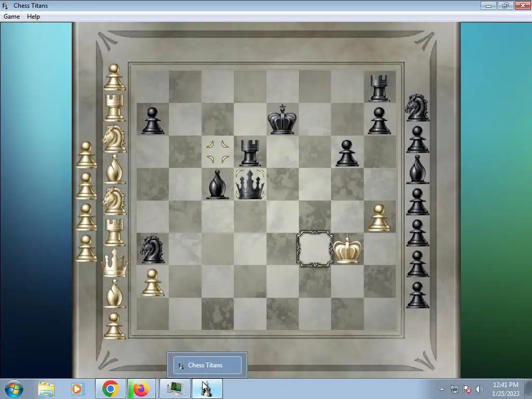
Task: Move to the gold-cornered highlighted square
Action: pos(218,152)
